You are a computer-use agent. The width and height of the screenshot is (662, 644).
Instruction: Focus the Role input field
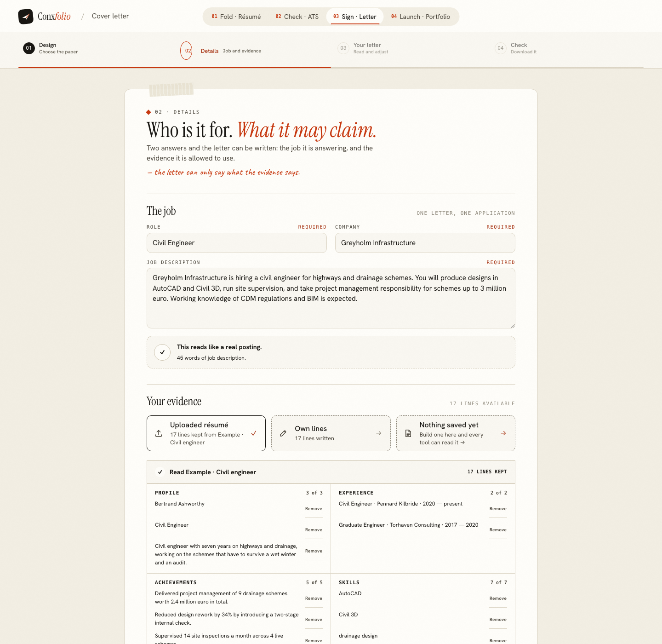(x=237, y=243)
